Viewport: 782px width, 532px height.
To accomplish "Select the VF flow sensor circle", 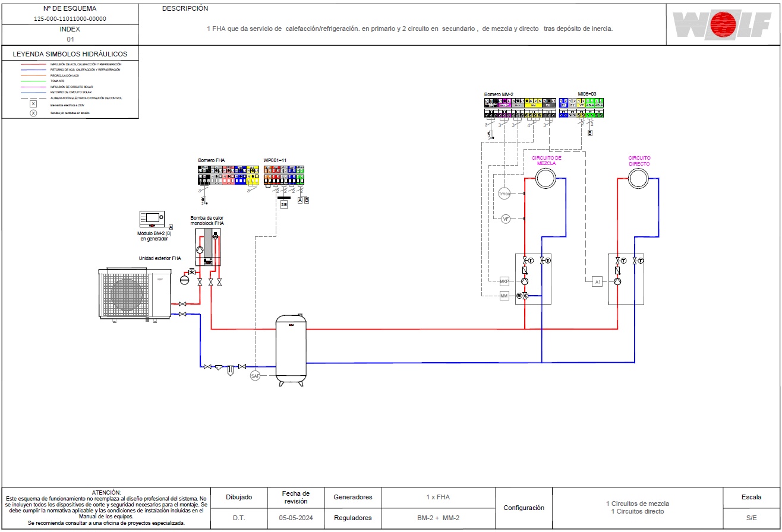I will 506,219.
